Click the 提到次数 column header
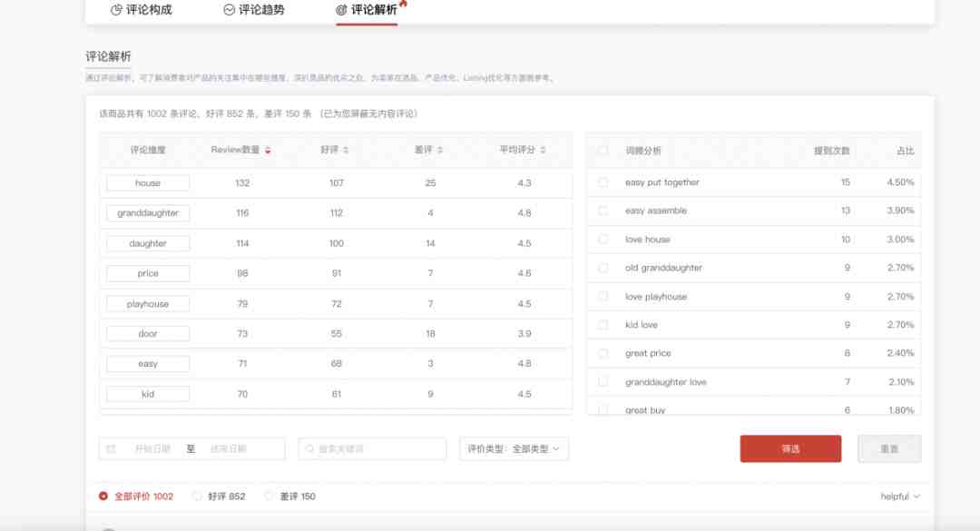Viewport: 980px width, 531px height. [x=831, y=151]
